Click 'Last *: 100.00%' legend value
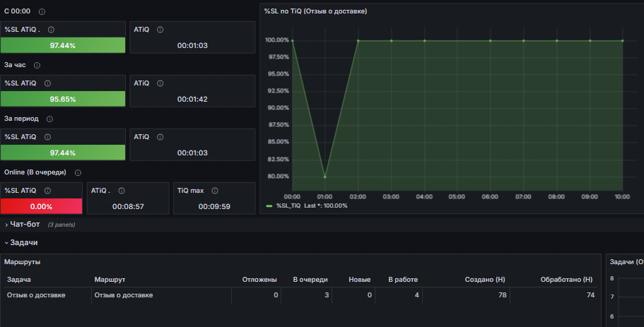The image size is (644, 327). pyautogui.click(x=326, y=206)
